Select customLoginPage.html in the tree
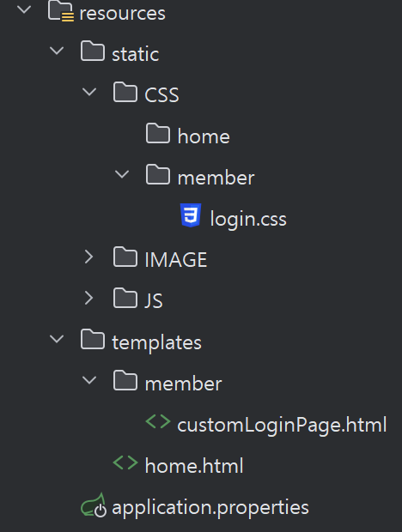This screenshot has height=532, width=402. [282, 425]
